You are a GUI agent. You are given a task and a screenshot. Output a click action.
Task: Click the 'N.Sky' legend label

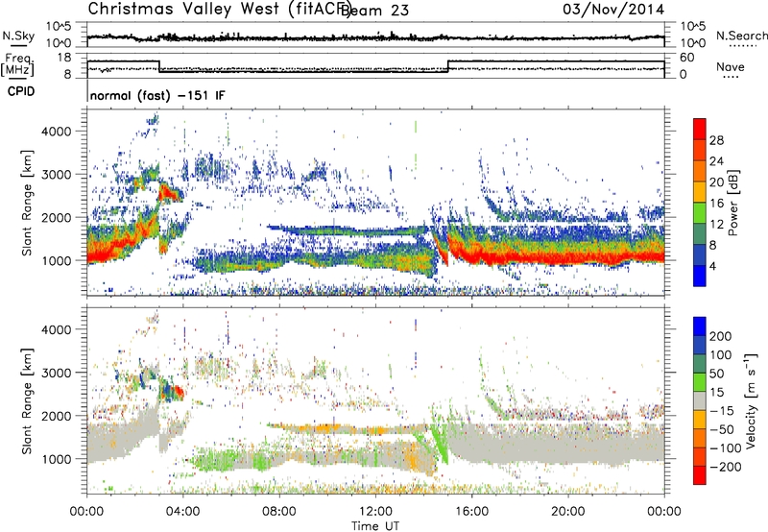click(x=18, y=36)
